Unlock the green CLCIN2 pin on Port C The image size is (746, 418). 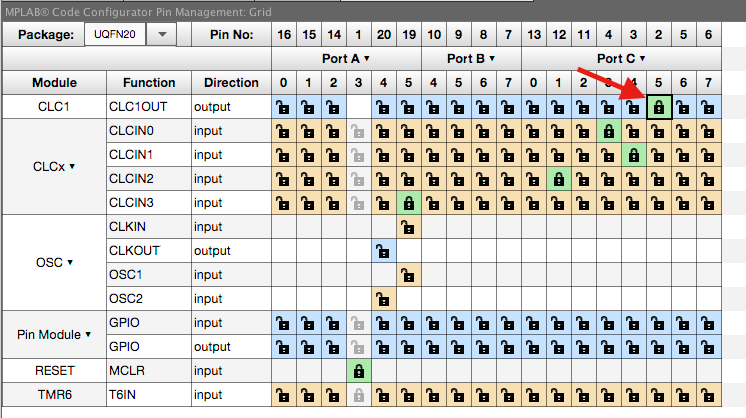click(558, 179)
